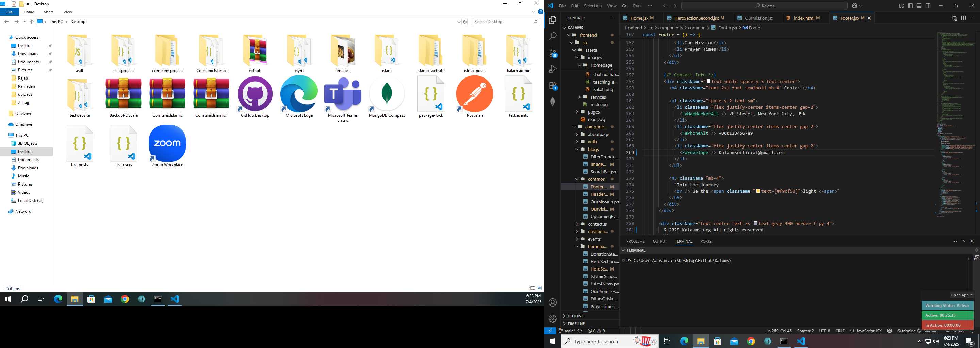Collapse the frontend folder in VS Code tree
The image size is (980, 348).
[x=569, y=35]
